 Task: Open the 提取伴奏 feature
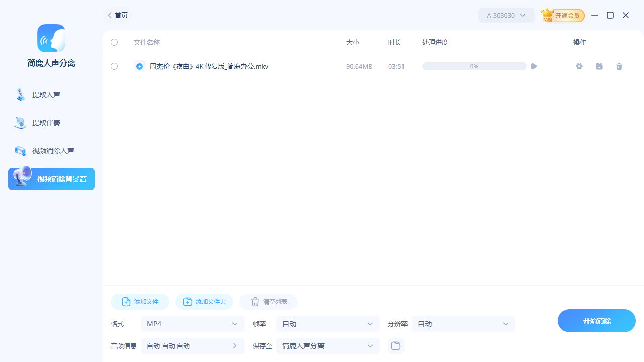pyautogui.click(x=51, y=123)
